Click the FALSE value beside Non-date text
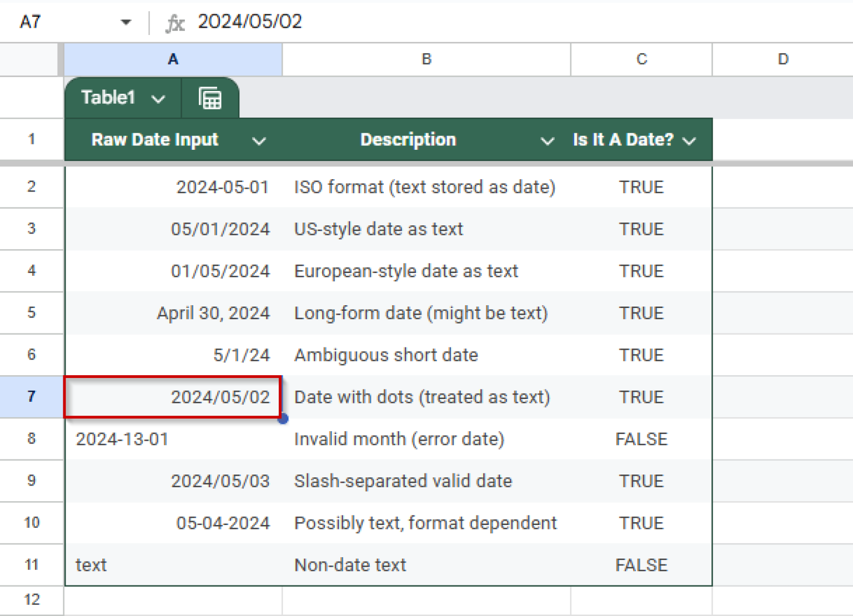Viewport: 853px width, 616px height. (x=641, y=565)
